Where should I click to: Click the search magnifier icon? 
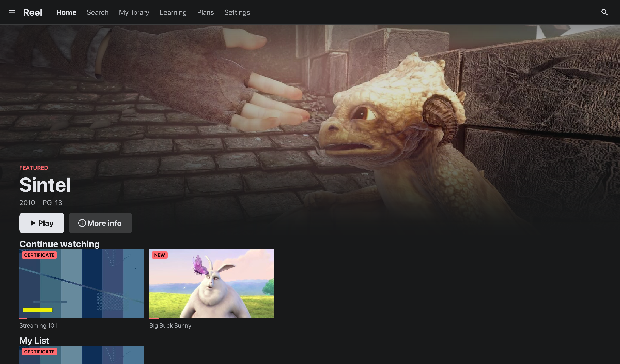tap(604, 12)
